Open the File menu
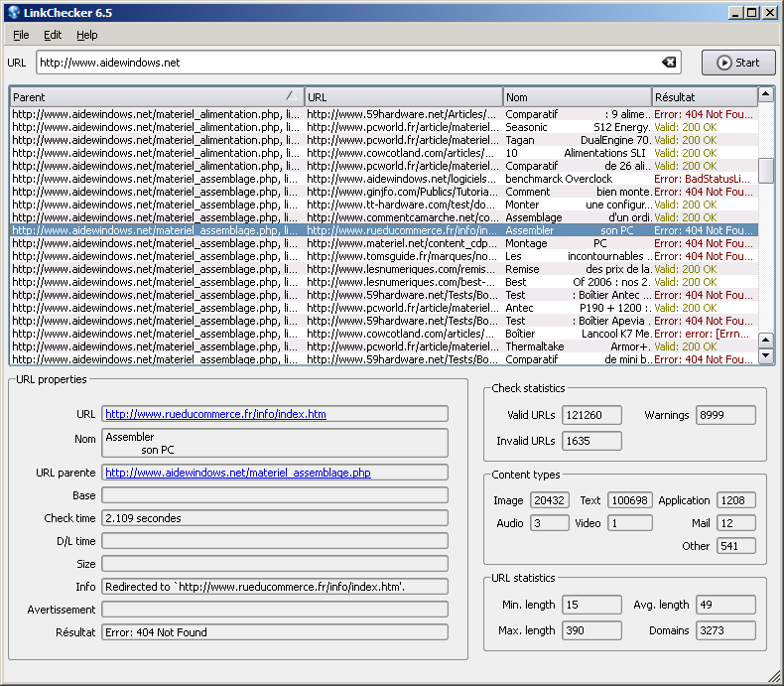 pos(21,35)
